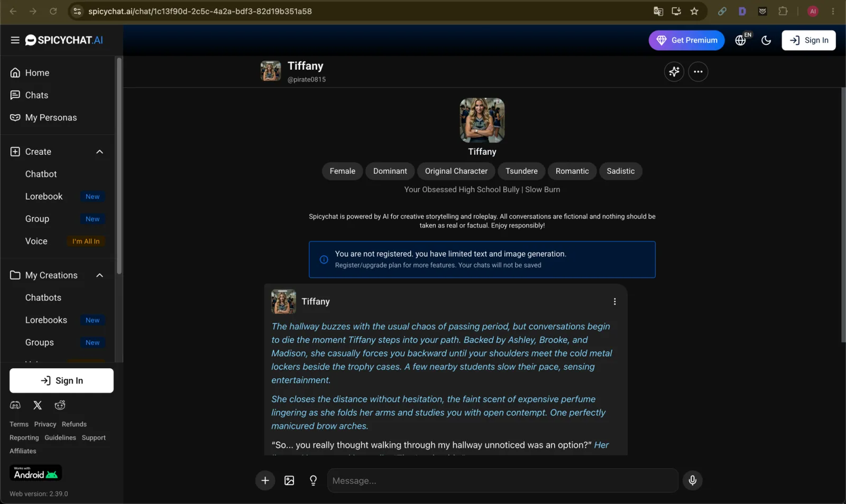Screen dimensions: 846x504
Task: Click the plus add button by message box
Action: click(x=265, y=480)
